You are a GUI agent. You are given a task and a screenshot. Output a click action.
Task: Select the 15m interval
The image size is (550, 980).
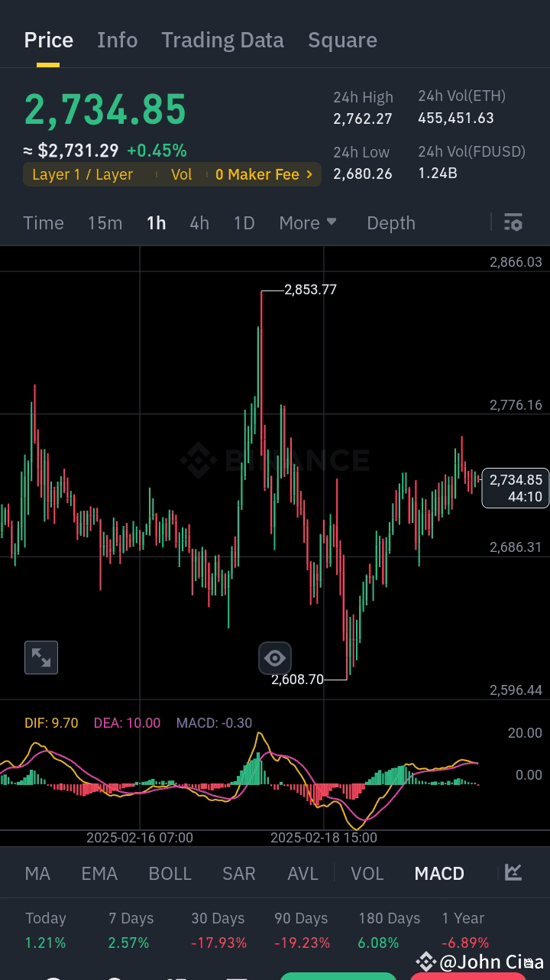click(x=105, y=222)
